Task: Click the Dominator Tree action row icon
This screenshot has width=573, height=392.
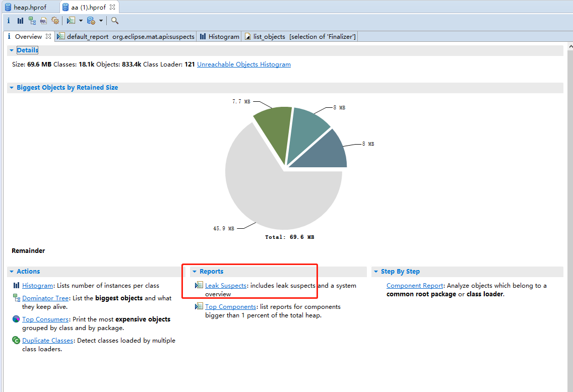Action: point(17,298)
